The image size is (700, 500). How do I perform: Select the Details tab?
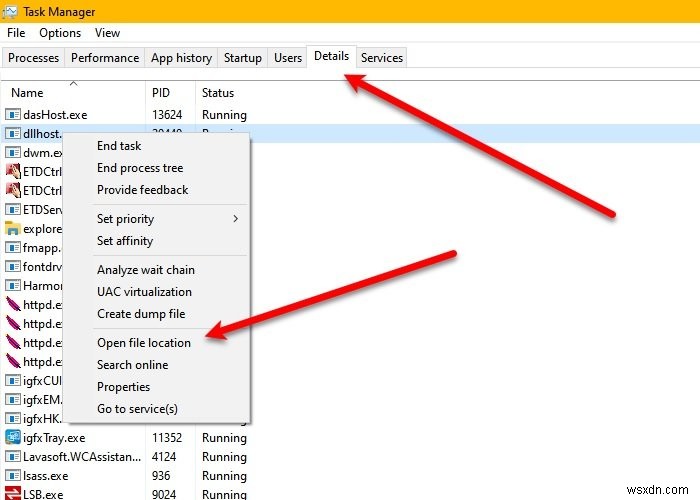(331, 56)
